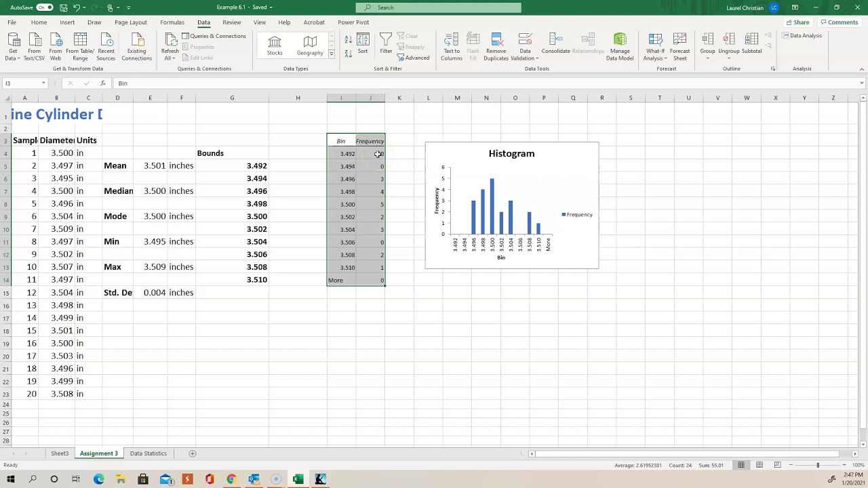Click the From Text/CSV icon

[x=34, y=47]
